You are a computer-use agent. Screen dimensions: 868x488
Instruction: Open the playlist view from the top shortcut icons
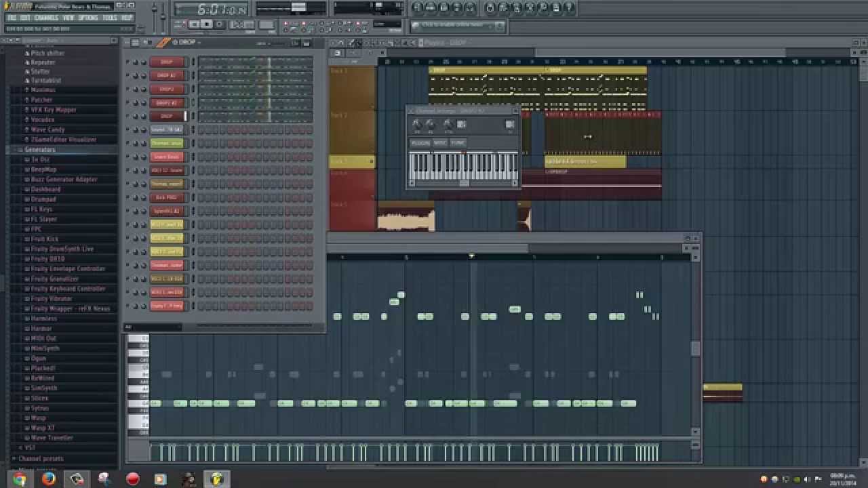[417, 7]
